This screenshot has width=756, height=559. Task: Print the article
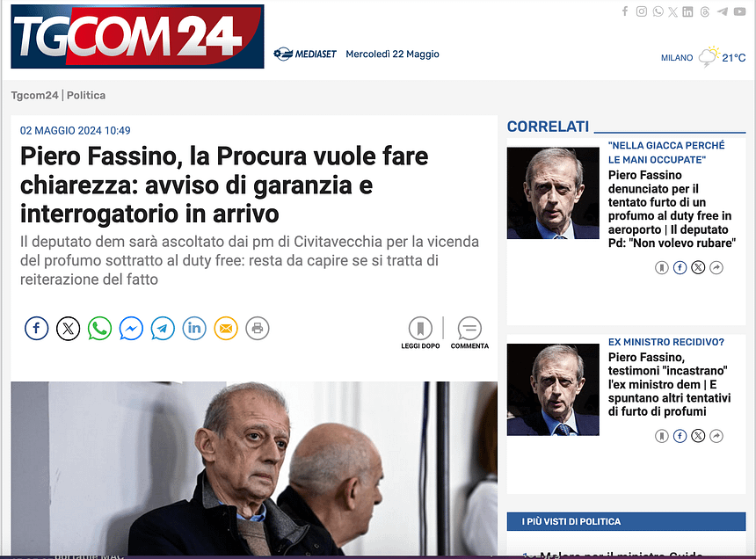[258, 328]
